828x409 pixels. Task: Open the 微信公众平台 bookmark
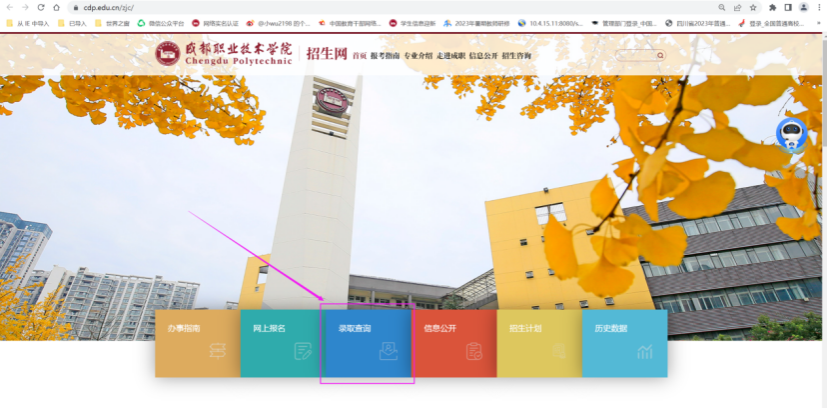(161, 23)
